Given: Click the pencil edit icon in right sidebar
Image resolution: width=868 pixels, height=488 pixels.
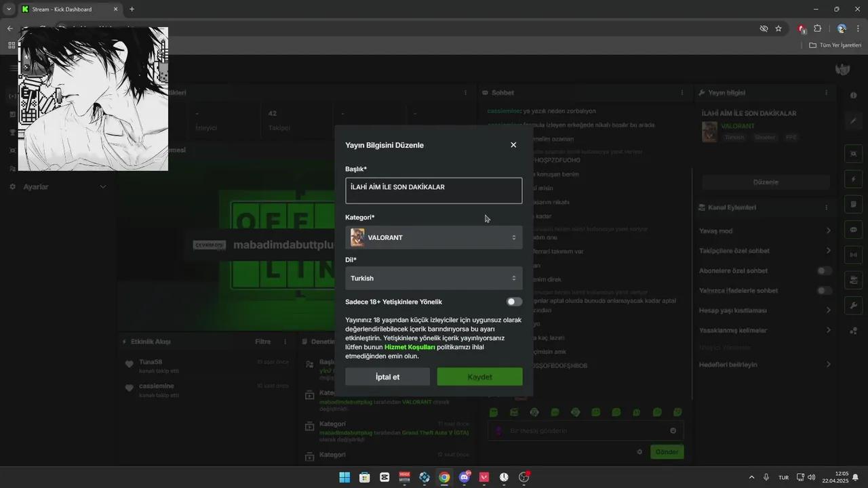Looking at the screenshot, I should pyautogui.click(x=853, y=121).
